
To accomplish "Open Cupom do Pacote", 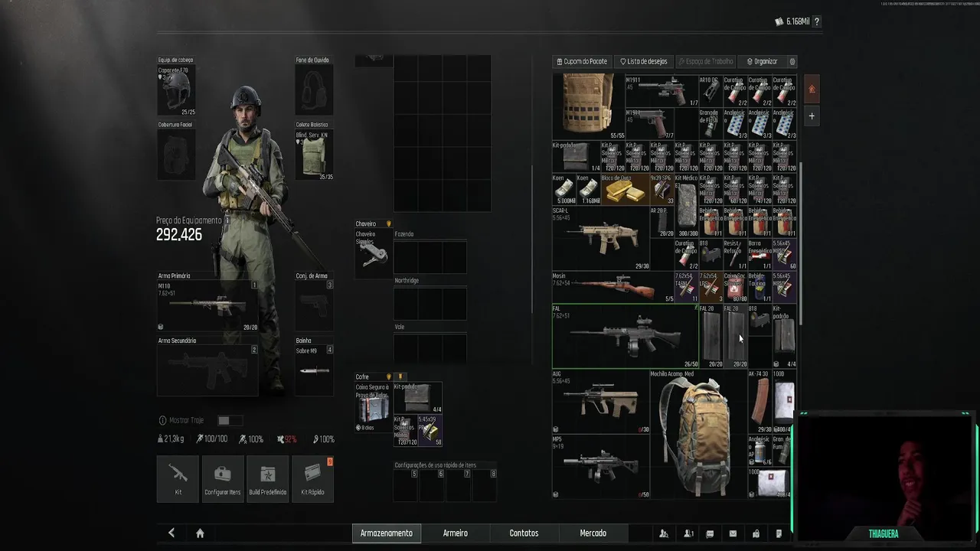I will [582, 61].
